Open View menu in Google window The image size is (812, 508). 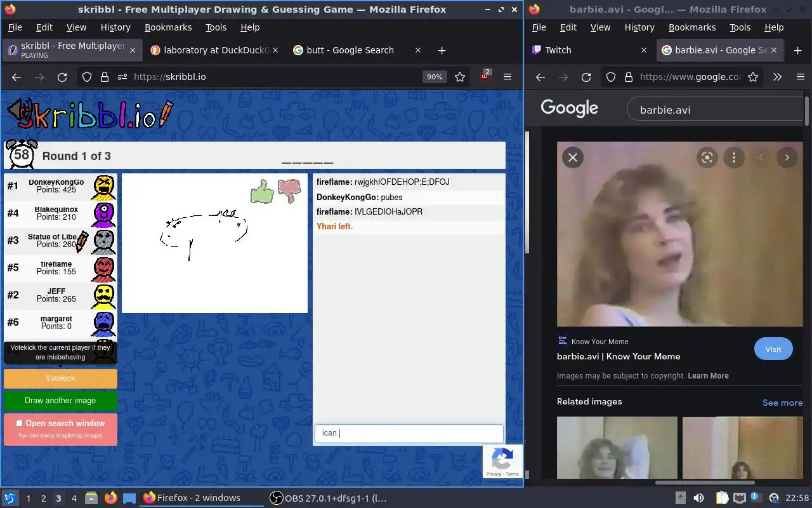[600, 27]
